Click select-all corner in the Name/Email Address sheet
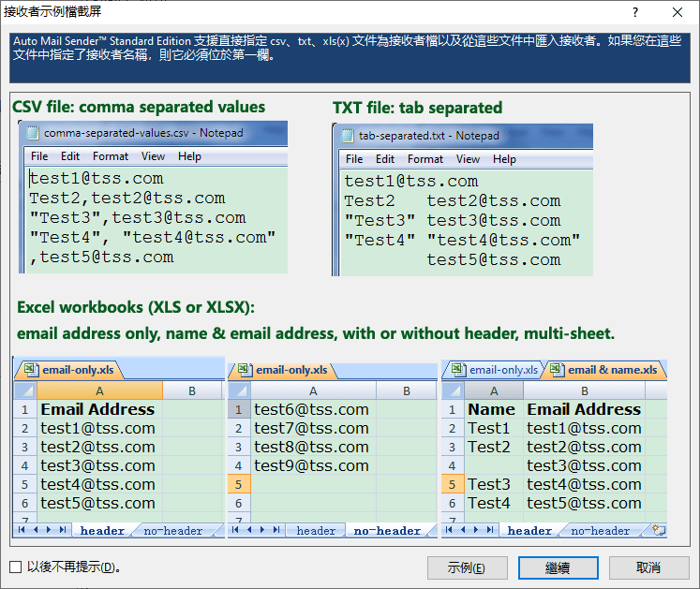 pos(454,390)
